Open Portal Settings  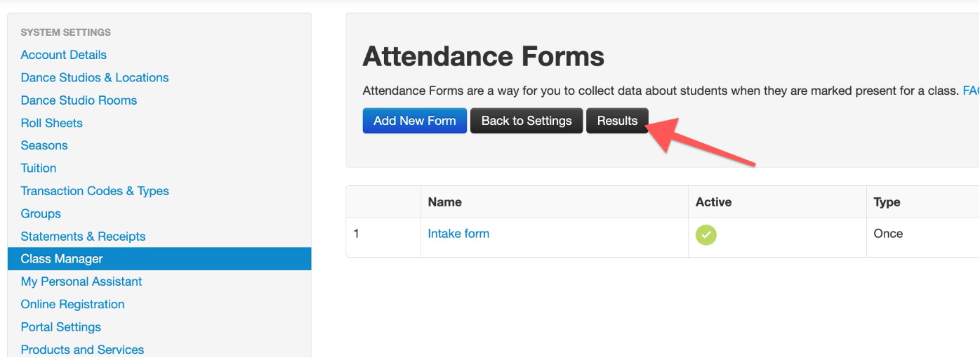tap(61, 327)
